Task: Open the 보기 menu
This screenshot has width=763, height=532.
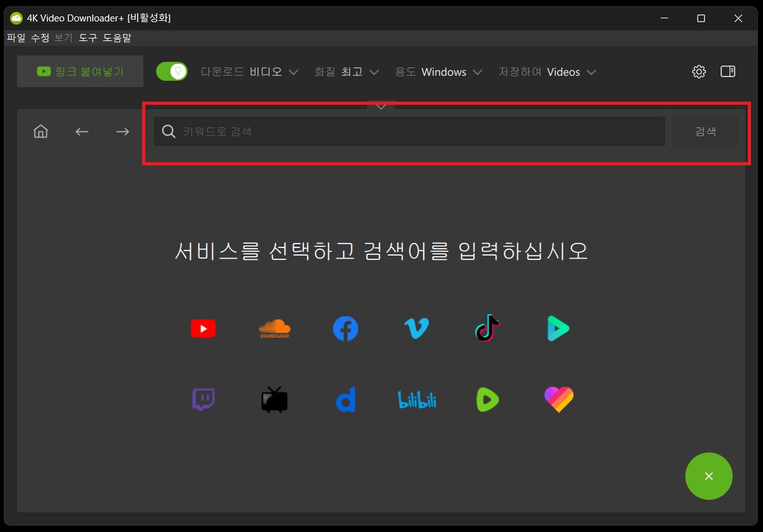Action: (64, 38)
